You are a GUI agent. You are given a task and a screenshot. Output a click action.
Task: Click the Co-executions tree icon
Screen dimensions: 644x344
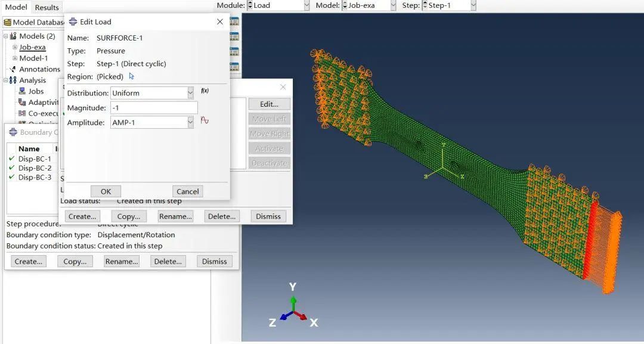[22, 113]
